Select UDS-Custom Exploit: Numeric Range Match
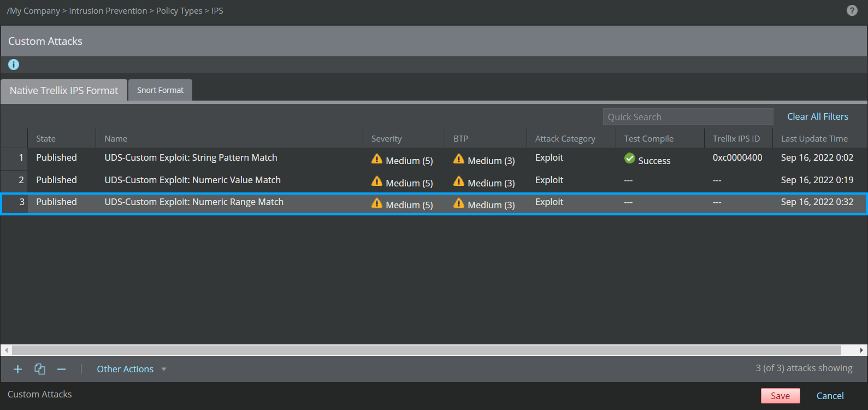 coord(194,202)
